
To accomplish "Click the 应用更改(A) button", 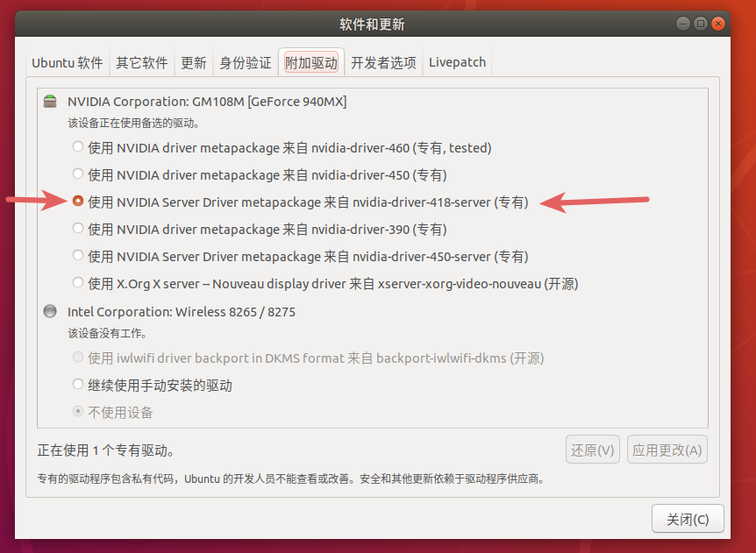I will point(667,450).
